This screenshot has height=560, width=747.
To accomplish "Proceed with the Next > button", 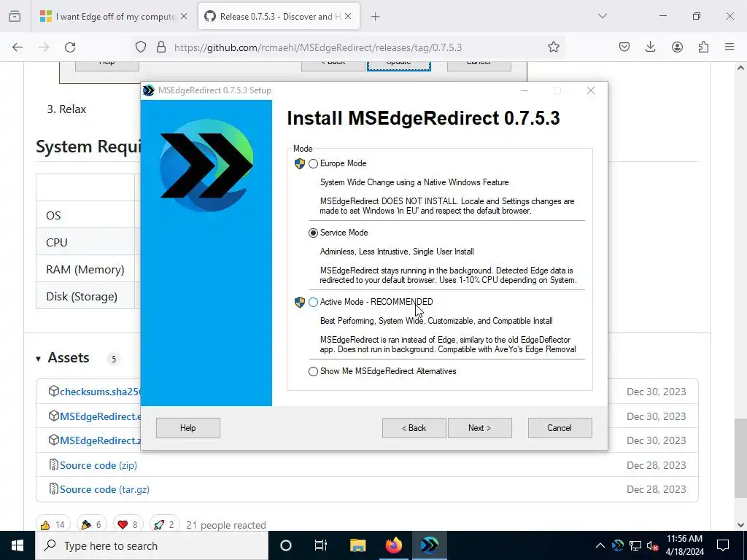I will (x=480, y=427).
